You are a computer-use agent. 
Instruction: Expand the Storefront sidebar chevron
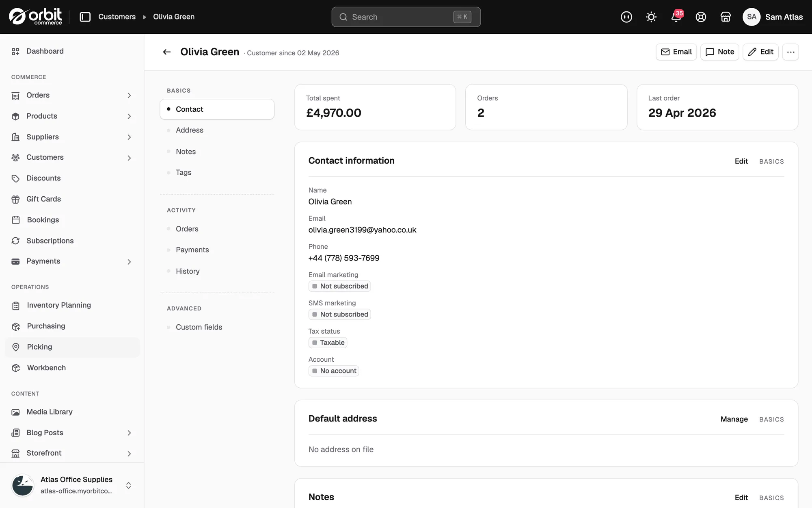(129, 454)
